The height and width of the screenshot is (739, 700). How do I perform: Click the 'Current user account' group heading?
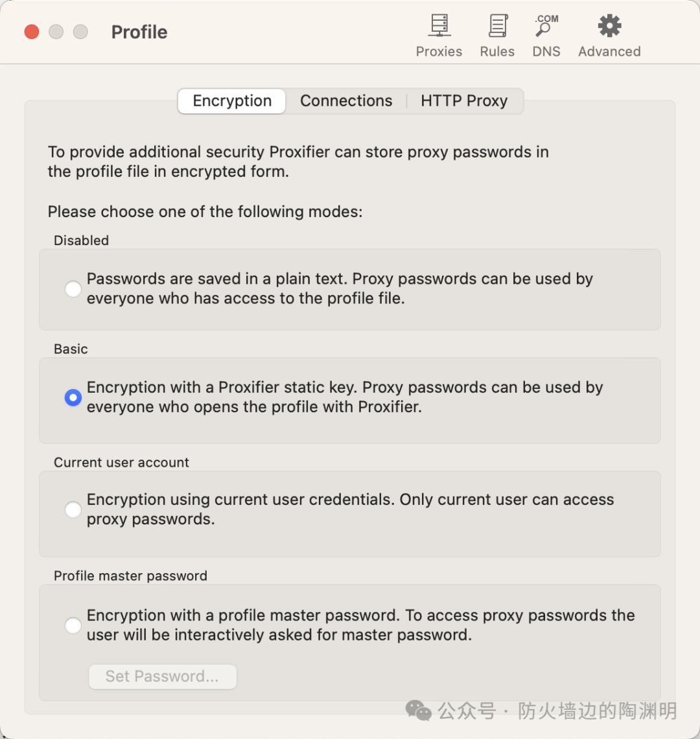(x=121, y=463)
